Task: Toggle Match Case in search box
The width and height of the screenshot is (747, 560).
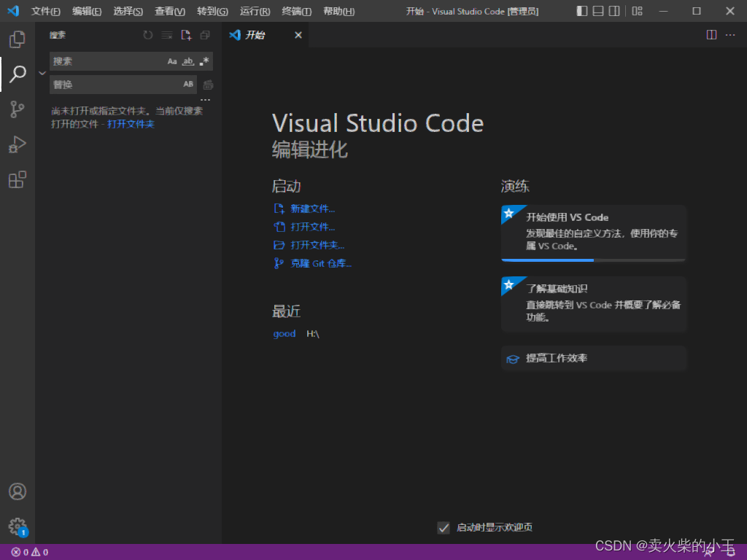Action: pos(172,61)
